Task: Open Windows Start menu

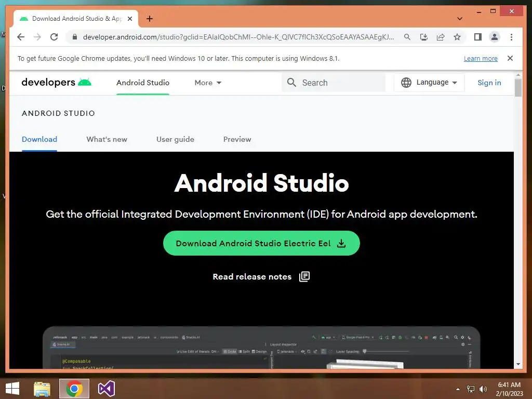Action: [12, 389]
